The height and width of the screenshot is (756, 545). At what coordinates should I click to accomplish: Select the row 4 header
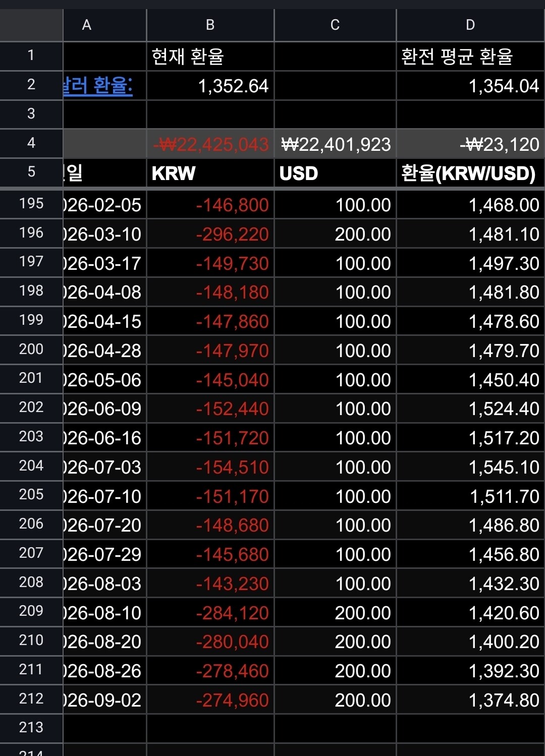tap(31, 143)
